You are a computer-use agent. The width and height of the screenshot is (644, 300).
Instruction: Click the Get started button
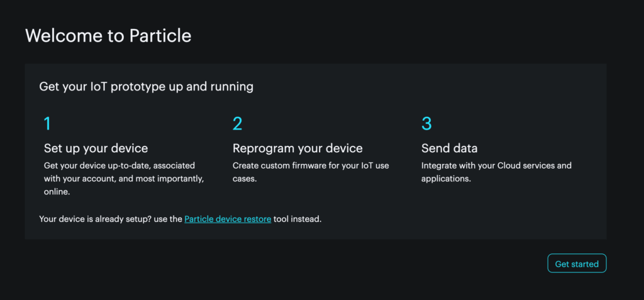(577, 264)
